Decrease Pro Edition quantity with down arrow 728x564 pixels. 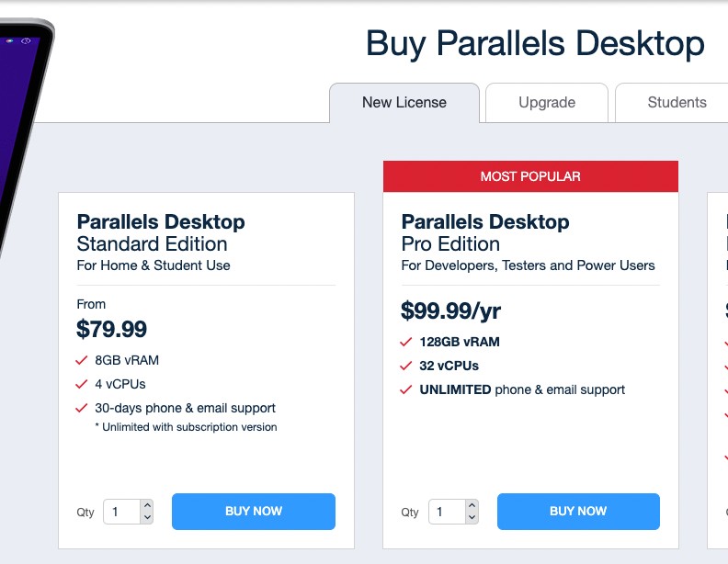coord(472,517)
